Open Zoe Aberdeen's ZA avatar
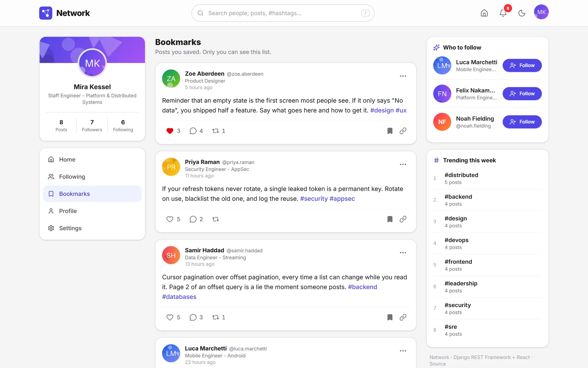Screen dimensions: 588x368 point(171,79)
